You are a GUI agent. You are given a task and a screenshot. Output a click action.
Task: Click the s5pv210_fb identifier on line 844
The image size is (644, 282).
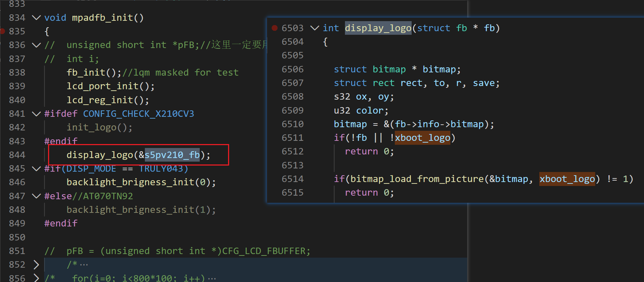172,155
